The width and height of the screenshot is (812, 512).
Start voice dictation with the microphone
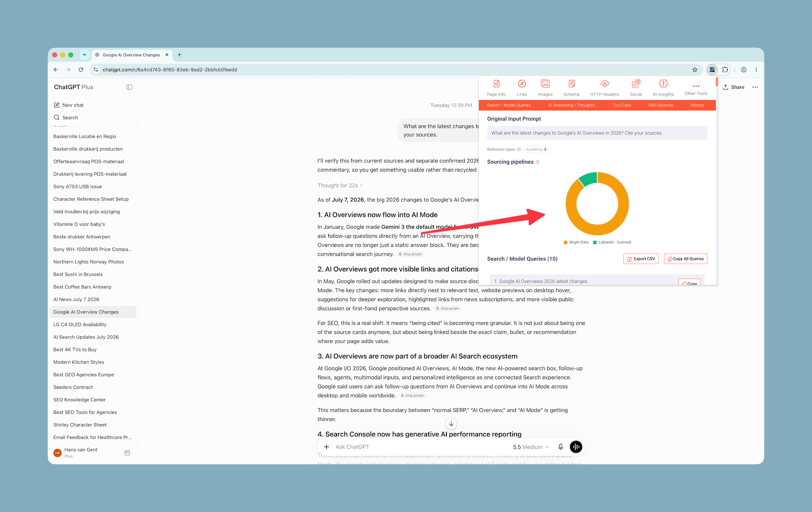[560, 447]
